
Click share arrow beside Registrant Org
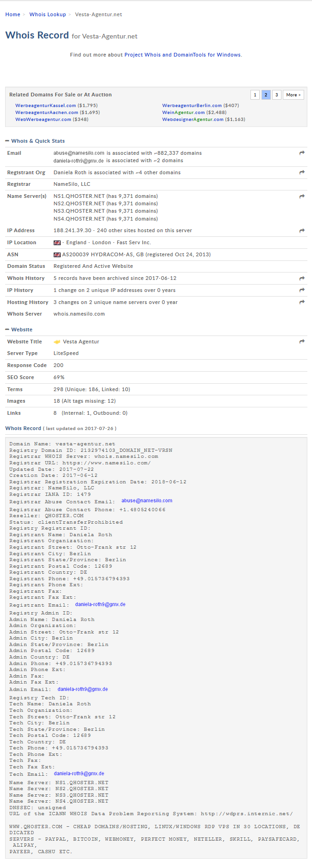(x=302, y=172)
